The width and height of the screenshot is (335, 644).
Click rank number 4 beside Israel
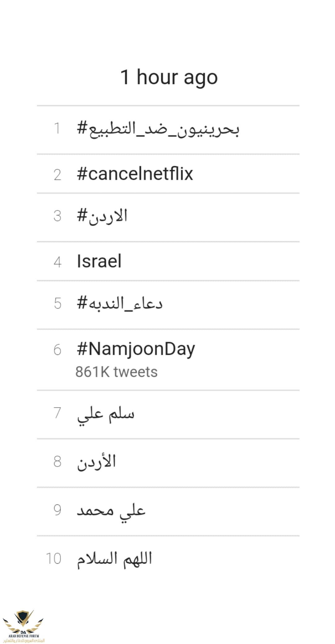pos(57,262)
